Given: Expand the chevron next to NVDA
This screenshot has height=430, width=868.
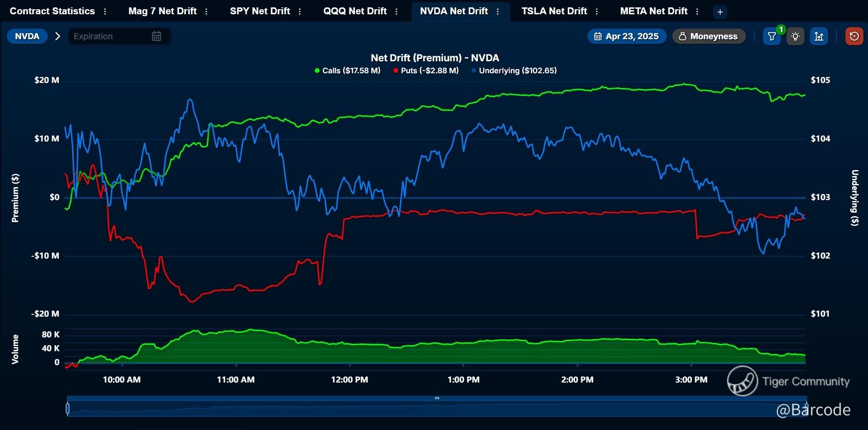Looking at the screenshot, I should click(58, 36).
